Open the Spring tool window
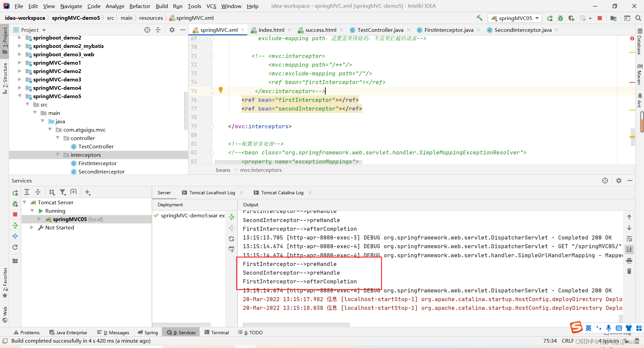Viewport: 644px width, 348px height. (x=148, y=332)
